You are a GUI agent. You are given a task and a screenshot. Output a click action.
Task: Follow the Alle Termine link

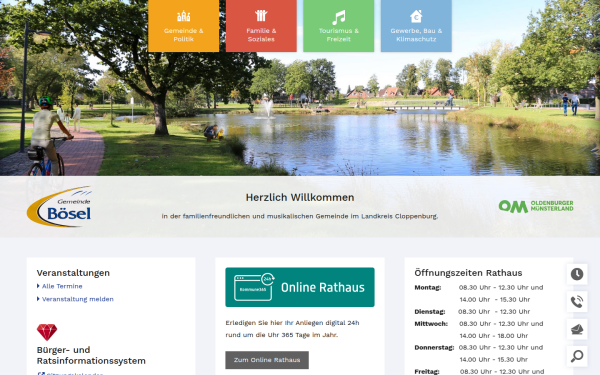(62, 286)
